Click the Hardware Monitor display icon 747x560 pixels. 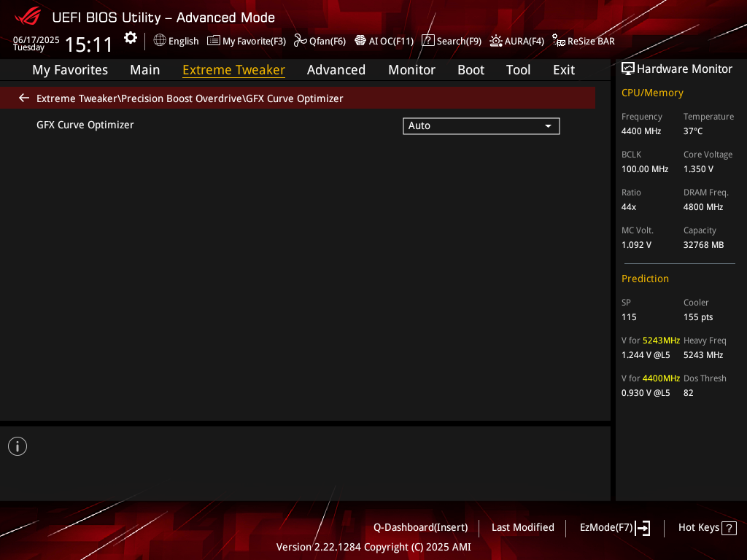(x=628, y=69)
